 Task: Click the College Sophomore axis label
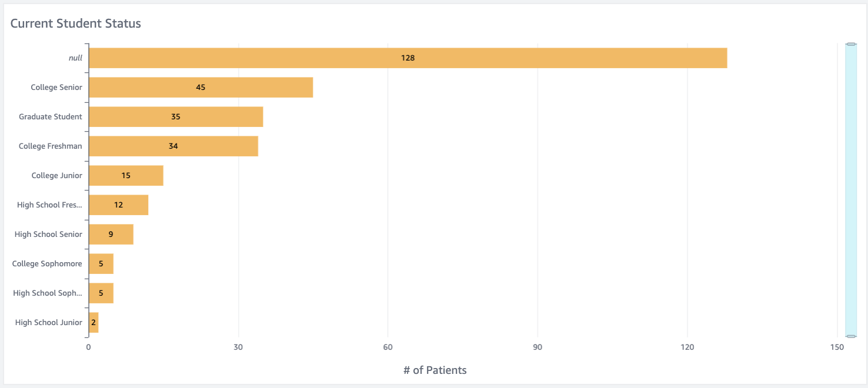(47, 264)
